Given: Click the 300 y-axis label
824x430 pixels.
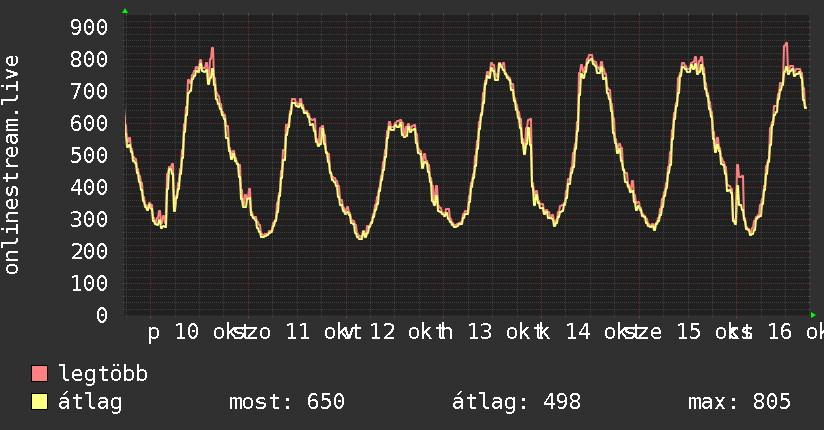Looking at the screenshot, I should pos(89,219).
